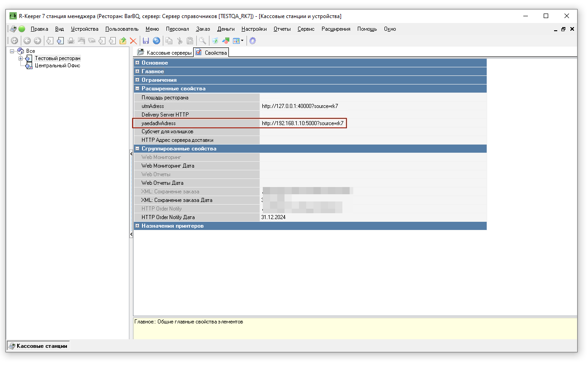588x365 pixels.
Task: Click the back navigation arrow icon
Action: [27, 41]
